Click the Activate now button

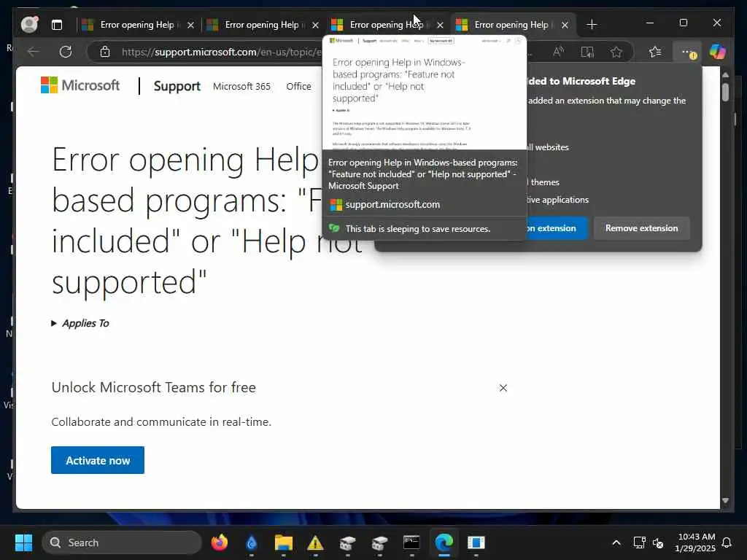tap(98, 460)
